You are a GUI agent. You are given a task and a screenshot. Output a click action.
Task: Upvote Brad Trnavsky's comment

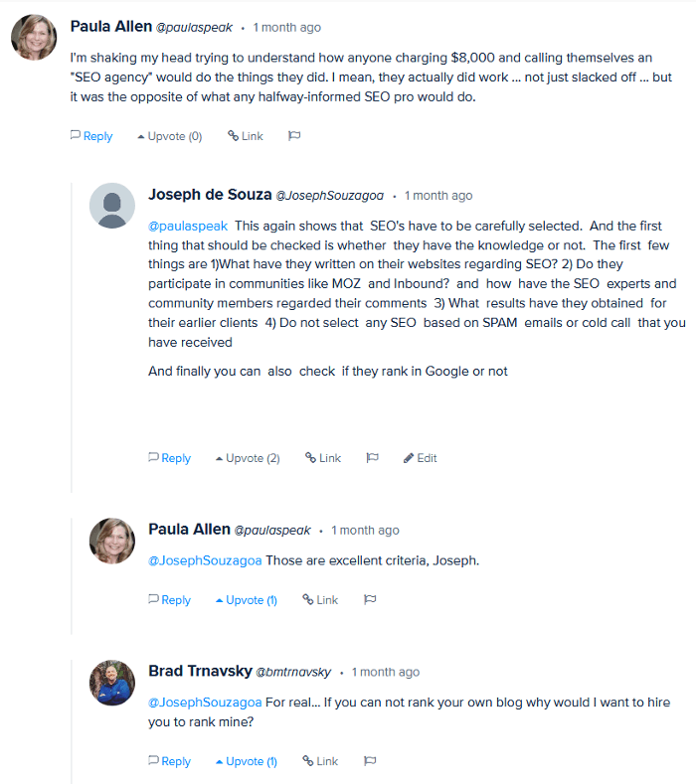coord(246,761)
